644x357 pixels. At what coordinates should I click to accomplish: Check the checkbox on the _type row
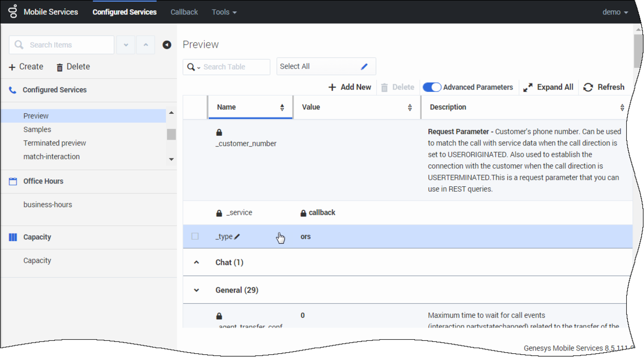coord(195,236)
